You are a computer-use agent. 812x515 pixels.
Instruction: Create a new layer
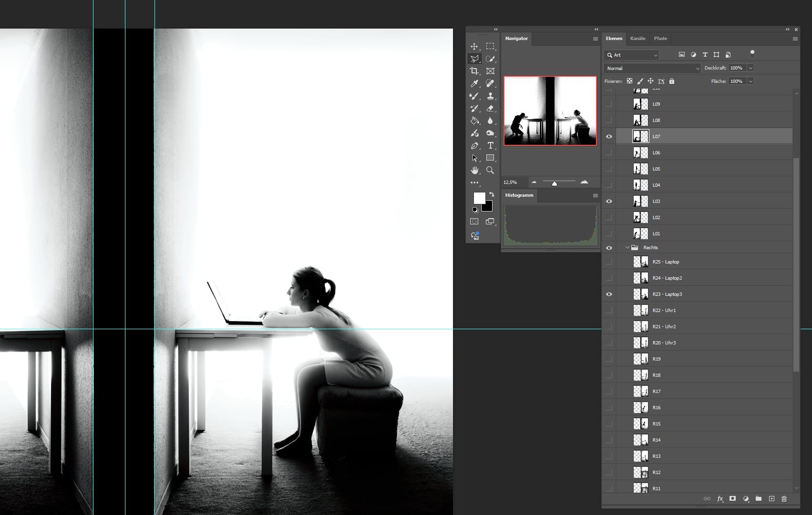click(771, 499)
